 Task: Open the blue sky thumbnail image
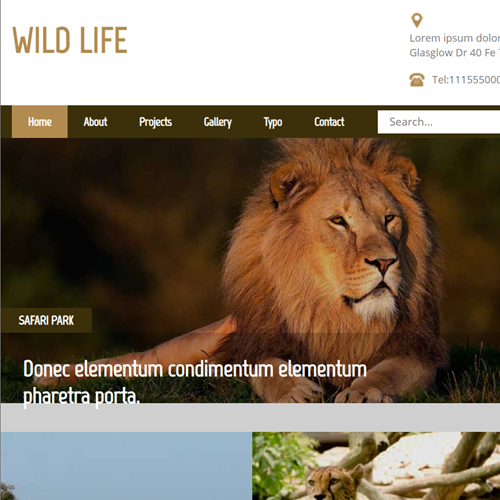tap(126, 466)
